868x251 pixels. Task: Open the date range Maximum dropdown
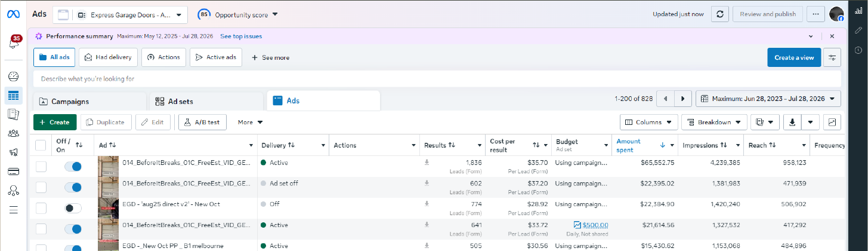(768, 99)
